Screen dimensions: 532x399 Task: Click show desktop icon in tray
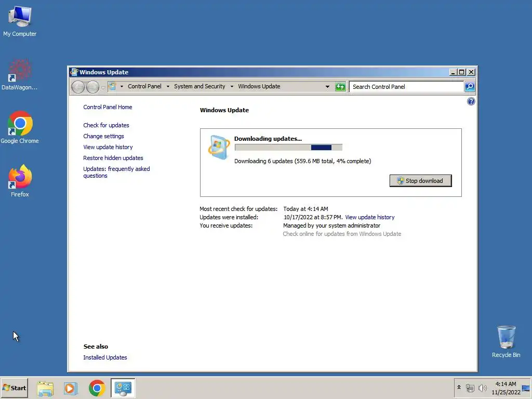(x=526, y=388)
